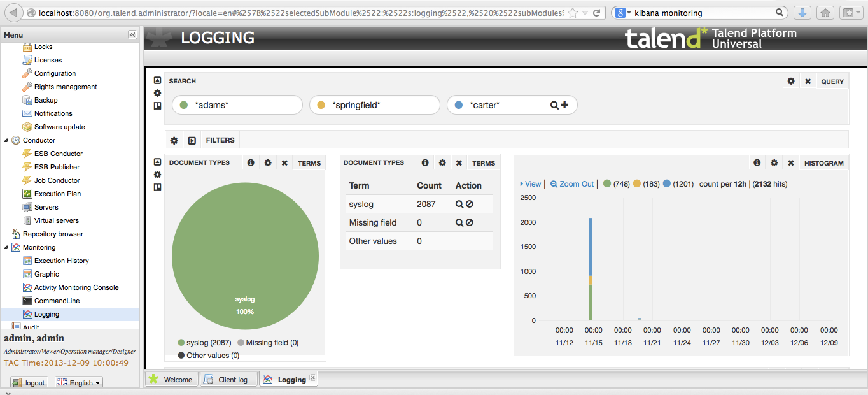Open the histogram panel settings gear
The image size is (868, 395).
tap(774, 163)
